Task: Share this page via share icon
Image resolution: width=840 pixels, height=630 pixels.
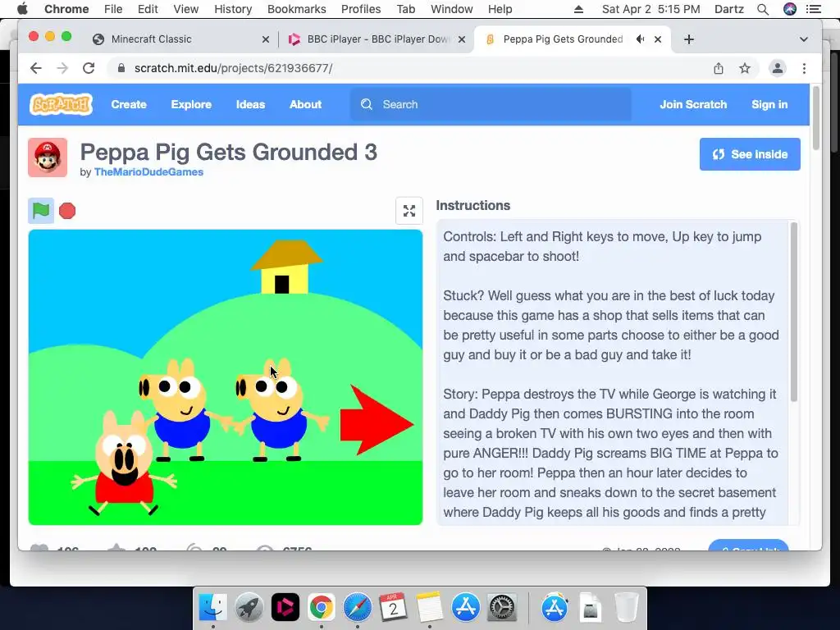Action: (719, 68)
